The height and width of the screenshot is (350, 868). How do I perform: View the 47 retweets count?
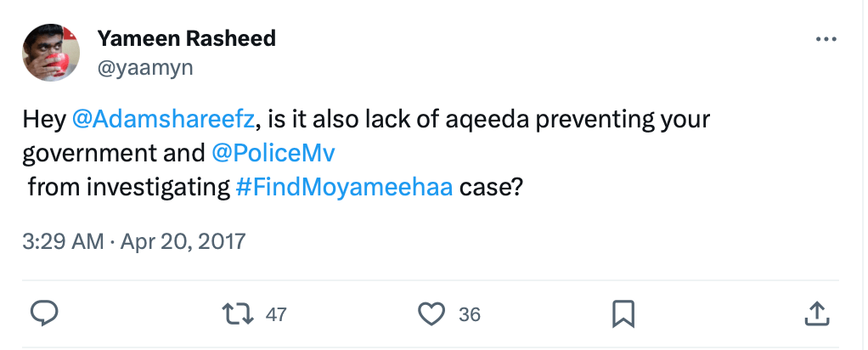pyautogui.click(x=276, y=314)
